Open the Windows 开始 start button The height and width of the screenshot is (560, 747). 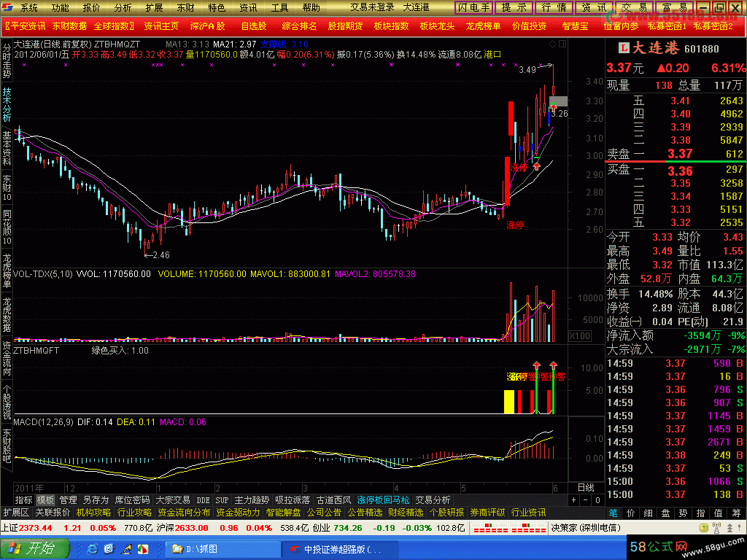tap(34, 548)
